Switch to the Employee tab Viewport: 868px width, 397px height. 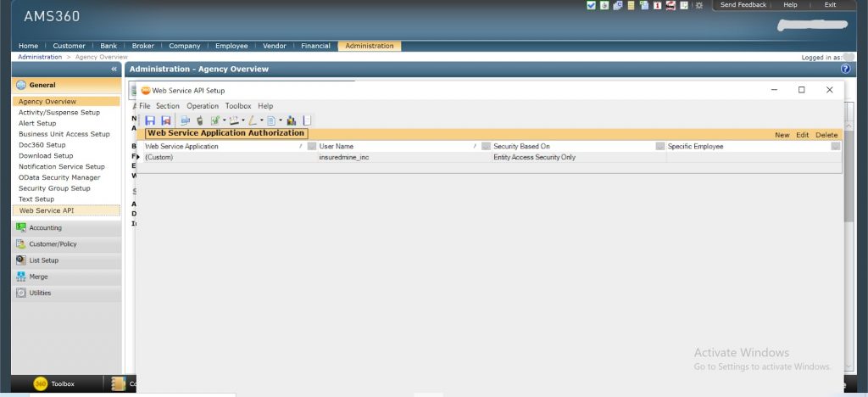231,46
